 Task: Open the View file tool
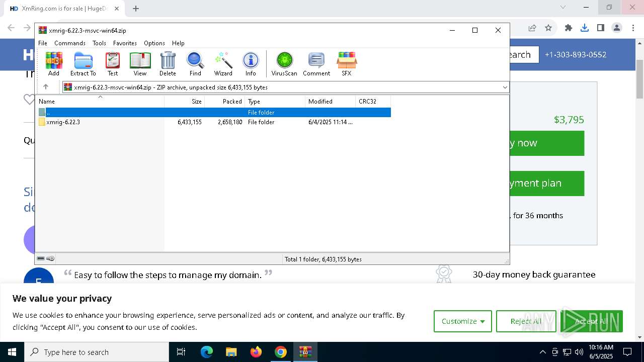coord(140,64)
